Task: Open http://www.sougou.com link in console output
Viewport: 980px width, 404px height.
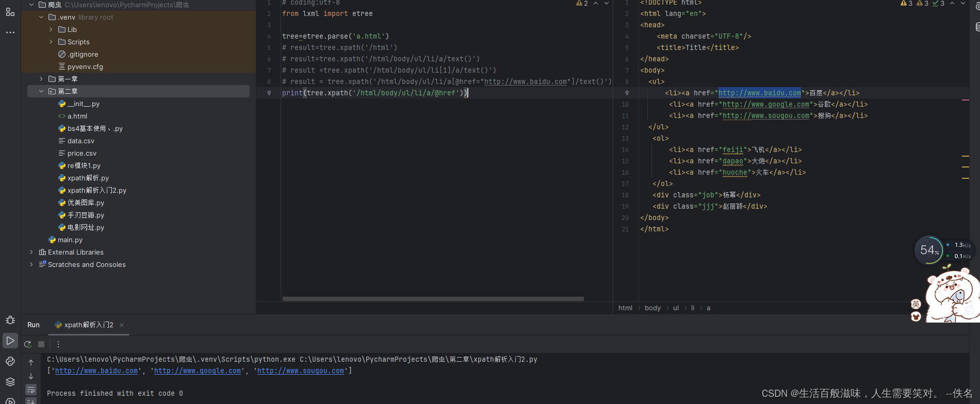Action: click(301, 371)
